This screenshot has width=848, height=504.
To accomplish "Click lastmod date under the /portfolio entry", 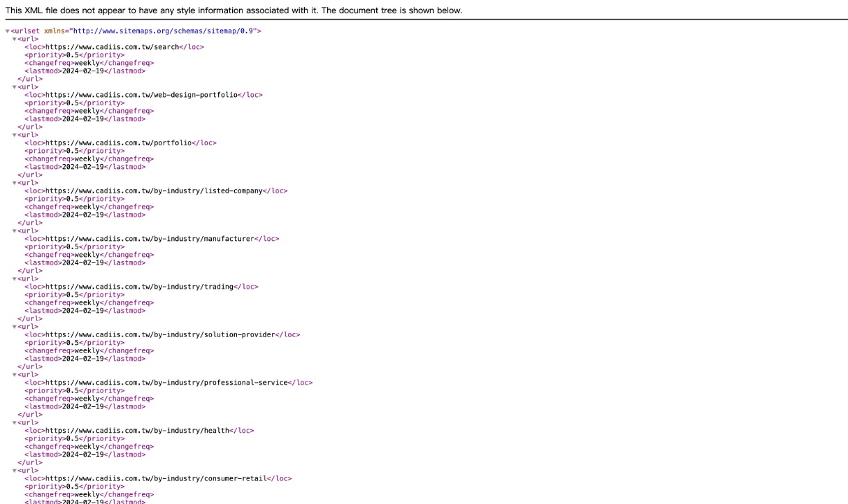I will click(83, 167).
